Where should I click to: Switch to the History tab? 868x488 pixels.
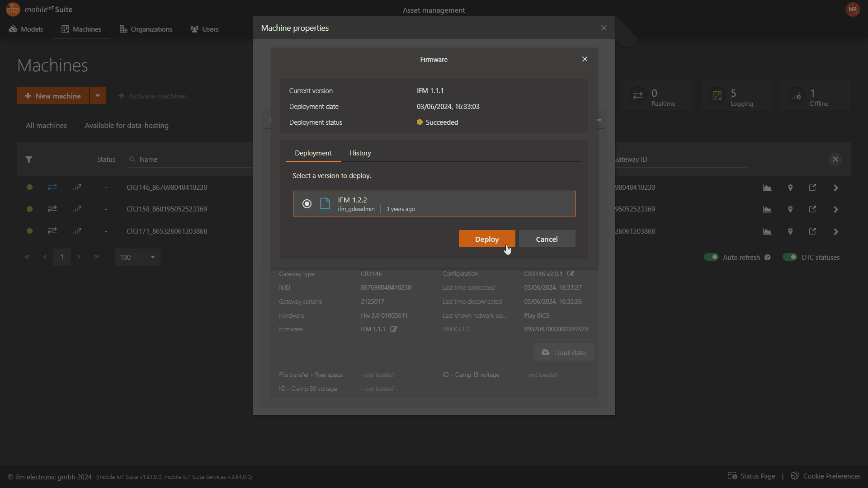click(x=360, y=153)
